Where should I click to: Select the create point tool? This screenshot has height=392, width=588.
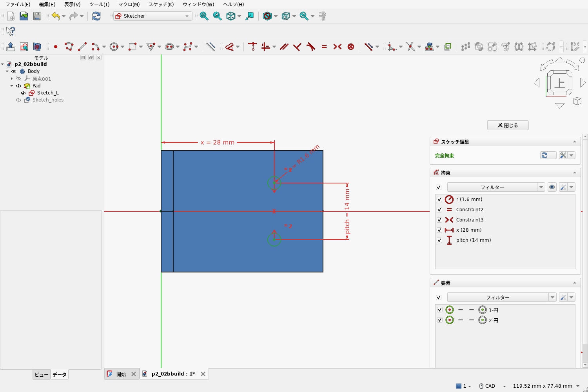[56, 47]
